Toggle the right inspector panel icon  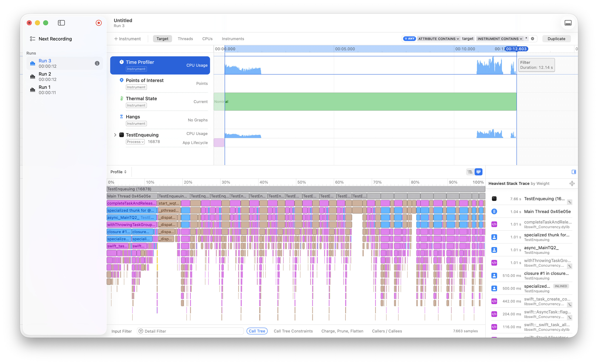coord(574,172)
